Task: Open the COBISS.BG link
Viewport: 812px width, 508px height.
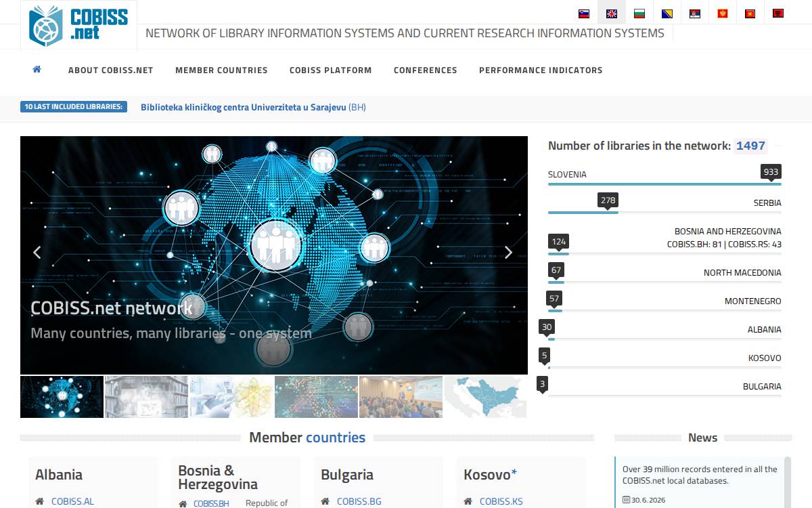Action: [359, 501]
